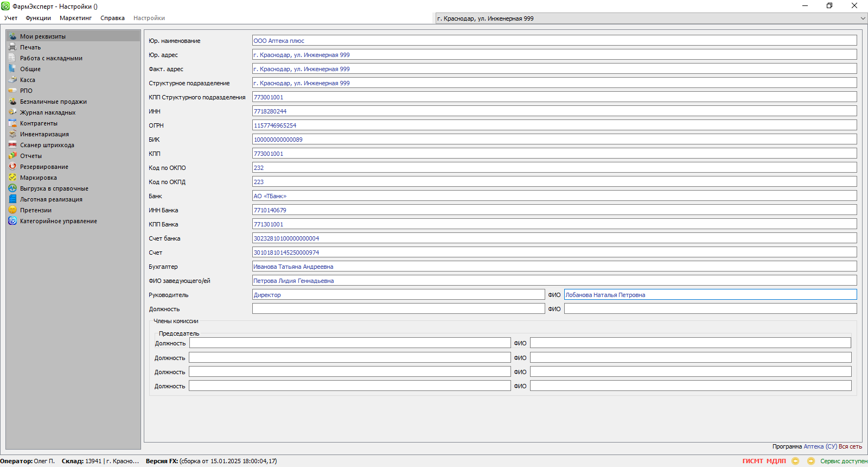
Task: Click the ГИСМТ status indicator
Action: tap(752, 461)
